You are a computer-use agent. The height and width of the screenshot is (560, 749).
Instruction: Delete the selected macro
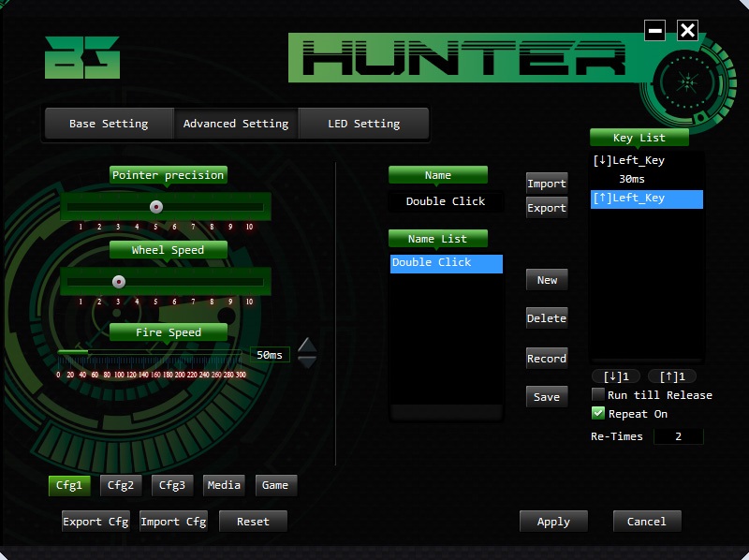point(547,318)
